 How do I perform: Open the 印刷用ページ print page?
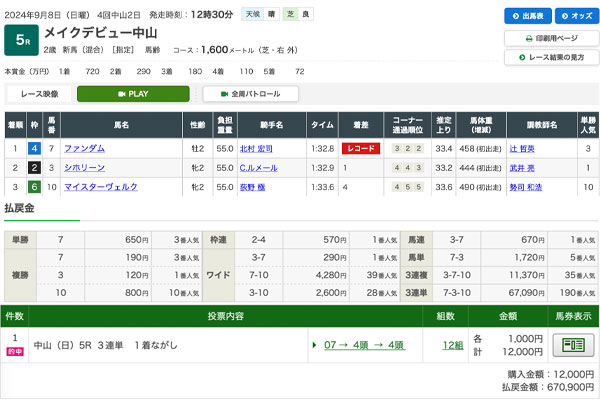click(550, 38)
